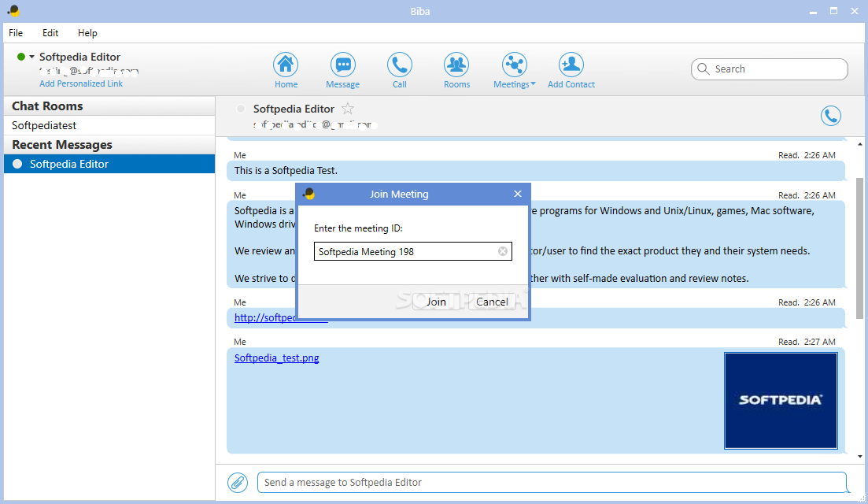This screenshot has height=504, width=868.
Task: Click contact presence dot in conversation header
Action: (240, 109)
